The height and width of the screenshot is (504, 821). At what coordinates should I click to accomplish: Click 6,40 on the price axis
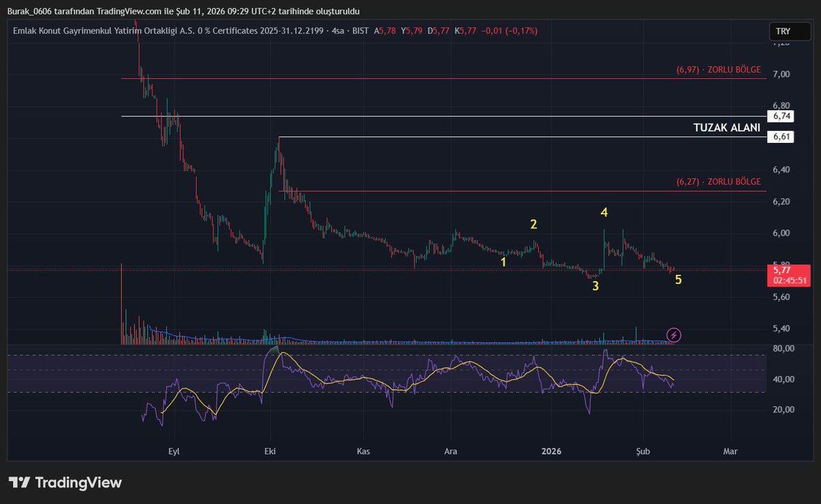click(781, 170)
